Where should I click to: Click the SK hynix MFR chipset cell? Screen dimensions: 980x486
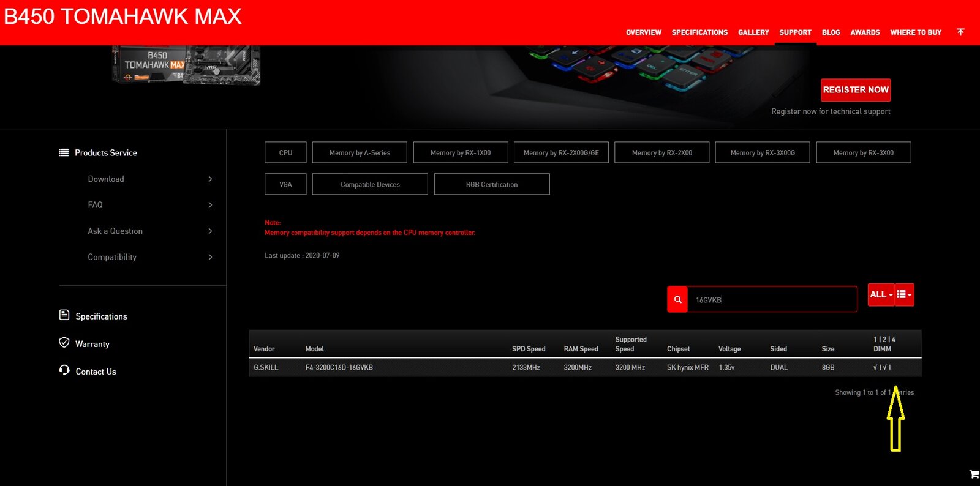pos(688,367)
